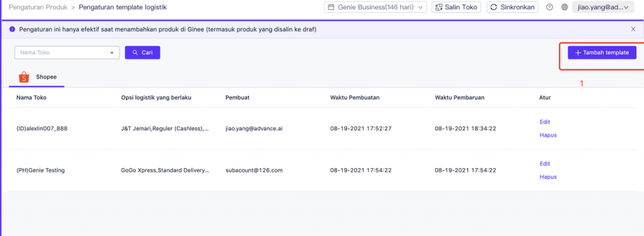644x236 pixels.
Task: Click the info icon in banner
Action: point(12,29)
